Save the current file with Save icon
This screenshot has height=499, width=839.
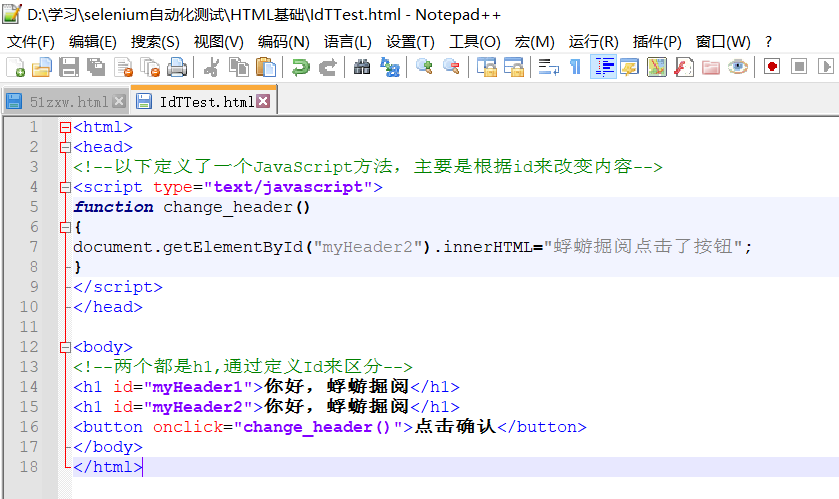point(68,67)
